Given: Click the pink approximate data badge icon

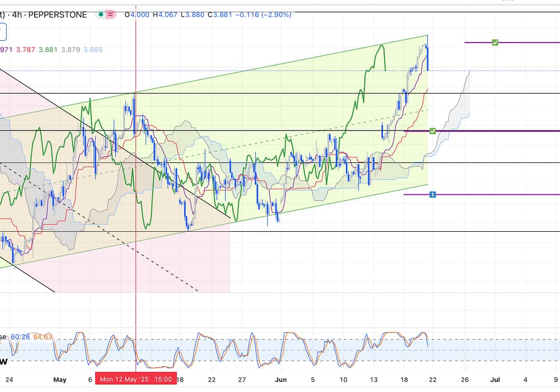Looking at the screenshot, I should point(110,15).
